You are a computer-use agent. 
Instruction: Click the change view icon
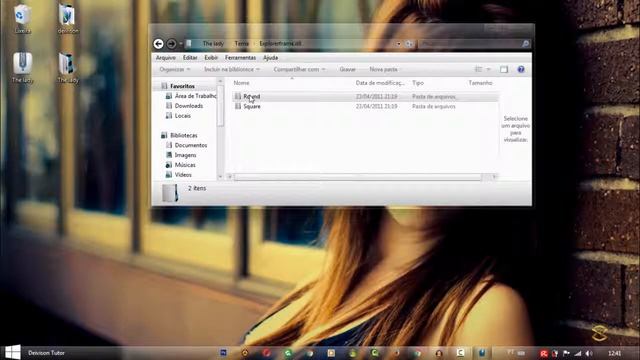click(x=478, y=69)
